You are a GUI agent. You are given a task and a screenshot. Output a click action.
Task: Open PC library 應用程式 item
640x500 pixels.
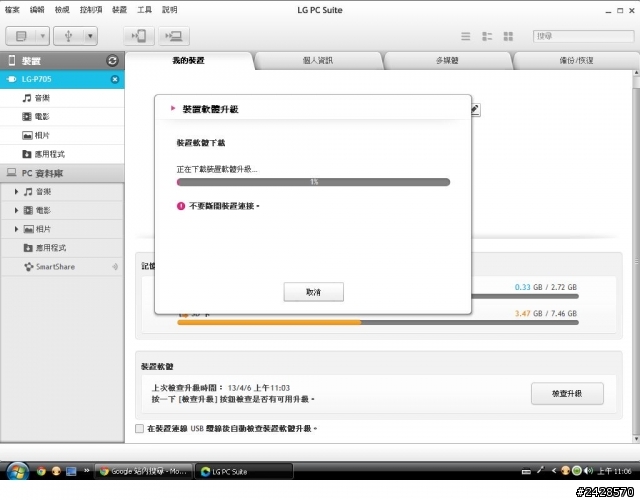62,248
